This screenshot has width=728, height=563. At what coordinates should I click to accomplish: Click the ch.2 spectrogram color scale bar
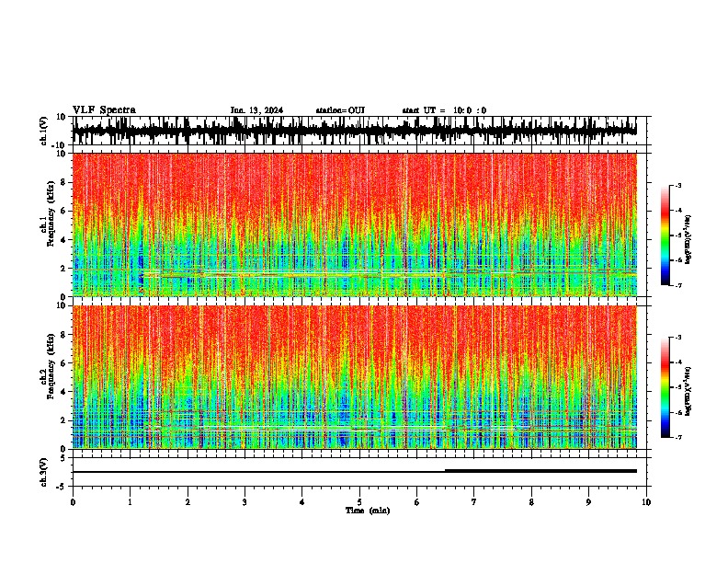tap(665, 387)
